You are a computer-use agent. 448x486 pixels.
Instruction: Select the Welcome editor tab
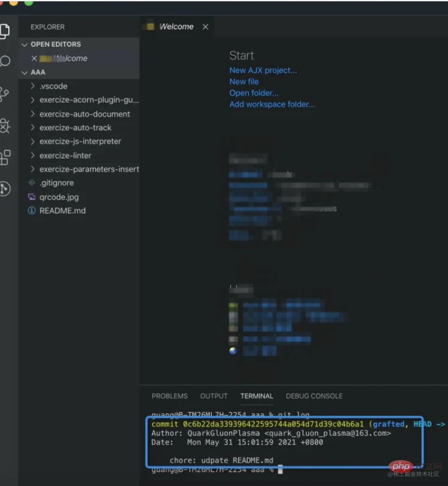tap(176, 26)
